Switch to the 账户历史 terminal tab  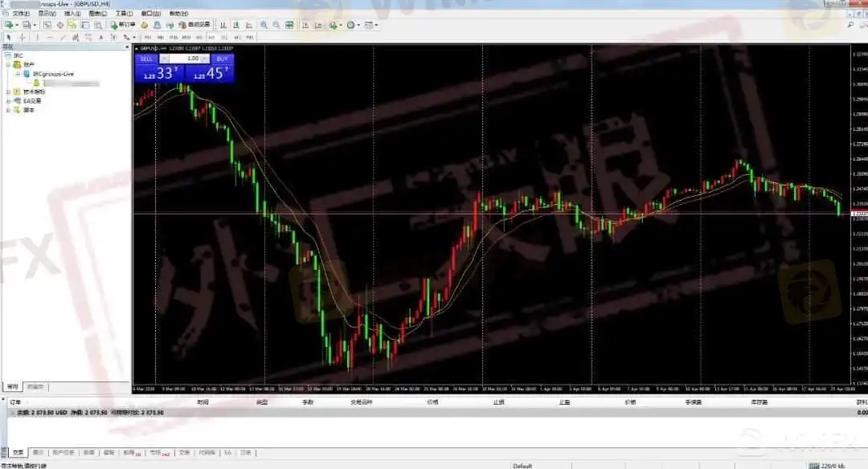coord(63,452)
